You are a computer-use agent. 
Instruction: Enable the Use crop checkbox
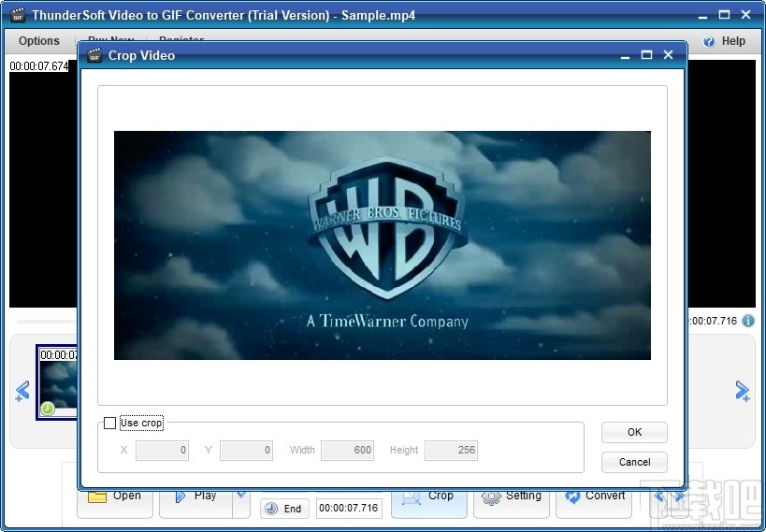coord(110,423)
